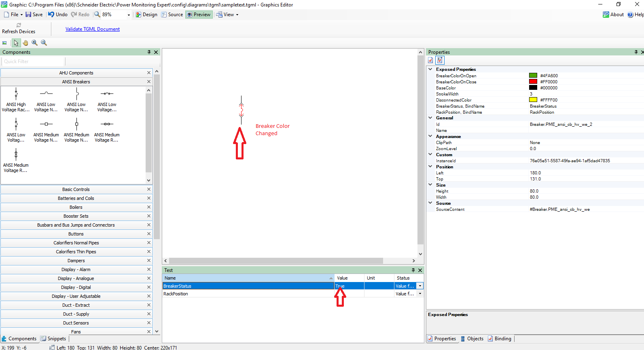Click the Quick Filter input field

pyautogui.click(x=33, y=62)
